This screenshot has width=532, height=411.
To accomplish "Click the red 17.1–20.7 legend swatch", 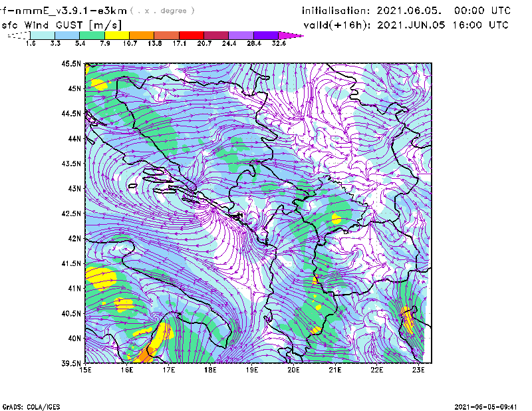I will [x=192, y=35].
